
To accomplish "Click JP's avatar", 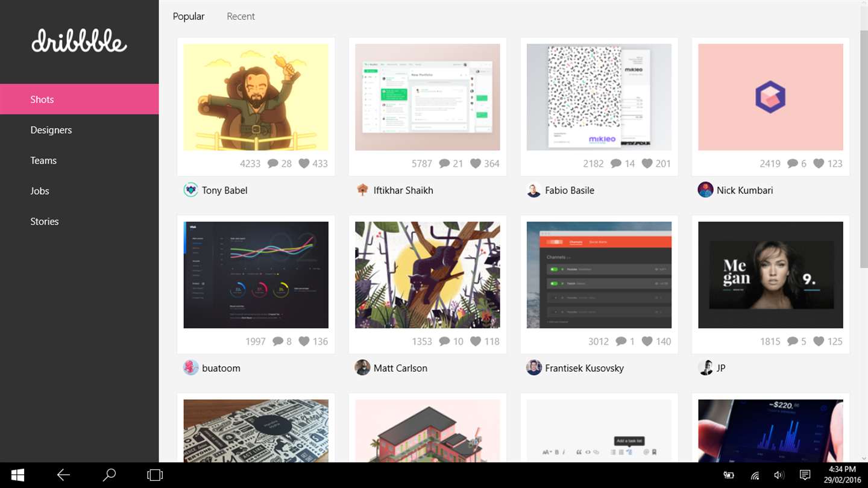I will pyautogui.click(x=705, y=368).
